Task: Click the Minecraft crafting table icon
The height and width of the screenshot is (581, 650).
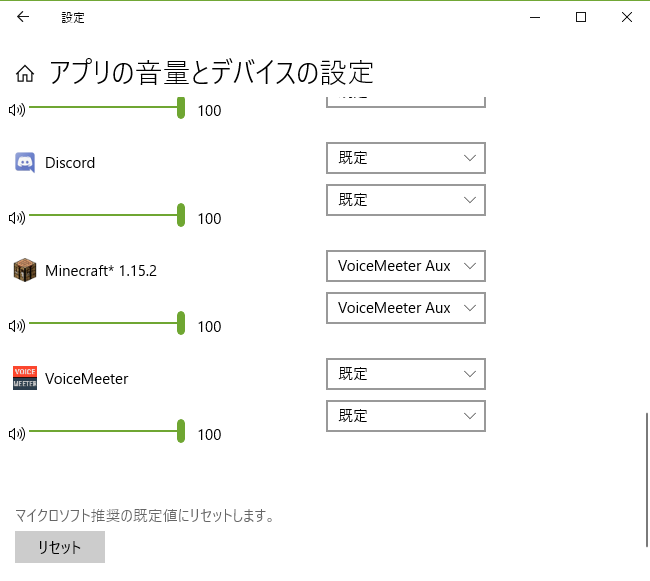Action: pos(25,270)
